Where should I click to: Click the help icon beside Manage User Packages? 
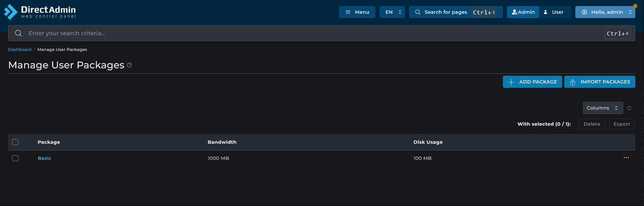tap(129, 65)
